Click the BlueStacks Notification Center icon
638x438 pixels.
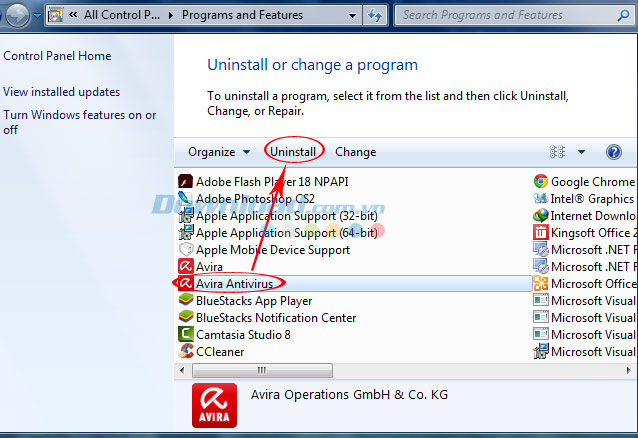pyautogui.click(x=186, y=317)
